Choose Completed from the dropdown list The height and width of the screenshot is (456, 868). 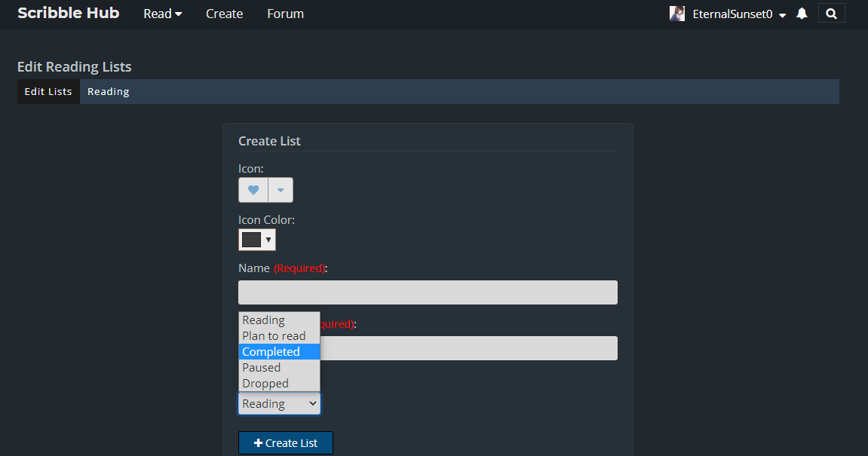[x=271, y=352]
